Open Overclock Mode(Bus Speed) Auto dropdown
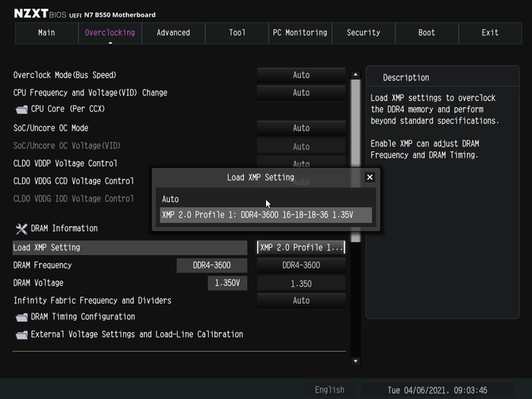532x399 pixels. point(301,75)
